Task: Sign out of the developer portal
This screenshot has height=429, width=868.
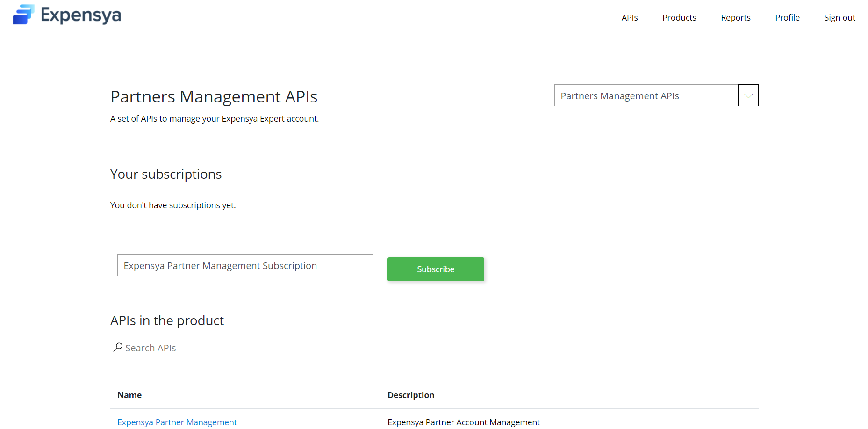Action: pyautogui.click(x=839, y=18)
